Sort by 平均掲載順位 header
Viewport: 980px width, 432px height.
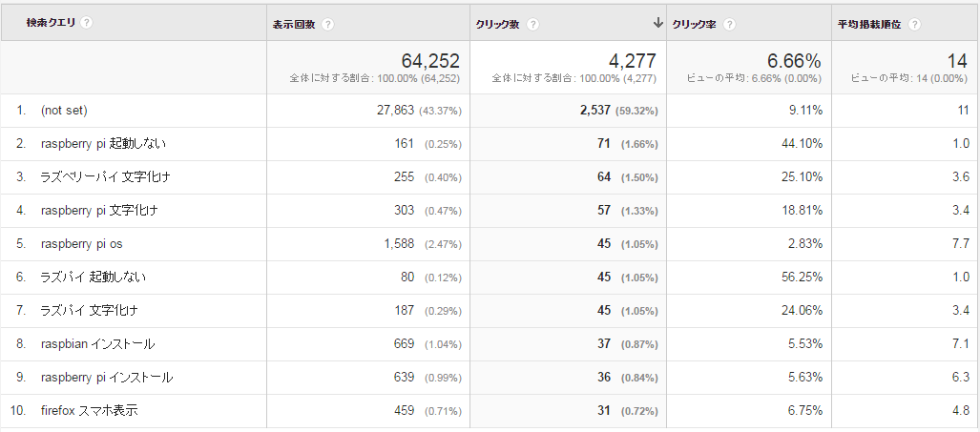[x=869, y=25]
